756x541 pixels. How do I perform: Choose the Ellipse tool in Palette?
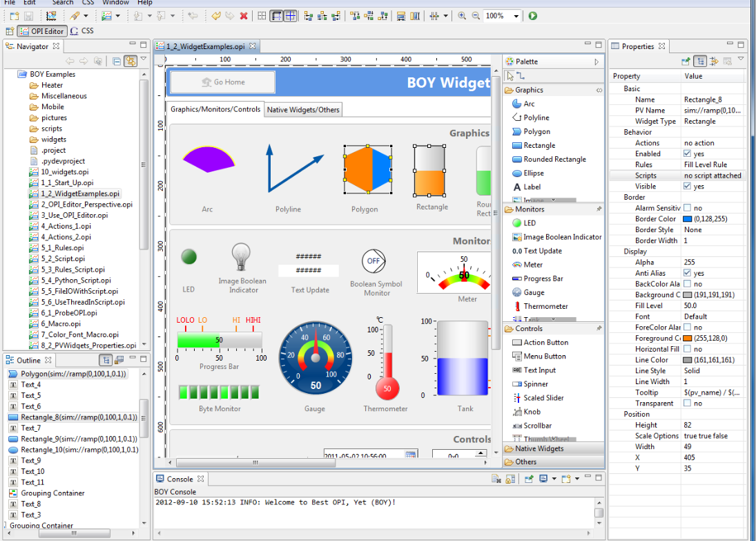533,173
